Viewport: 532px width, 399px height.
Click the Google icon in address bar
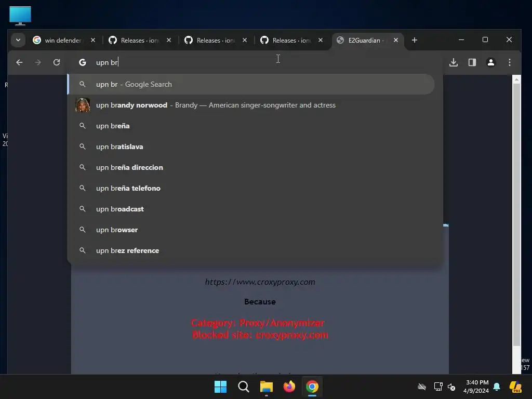(x=83, y=62)
